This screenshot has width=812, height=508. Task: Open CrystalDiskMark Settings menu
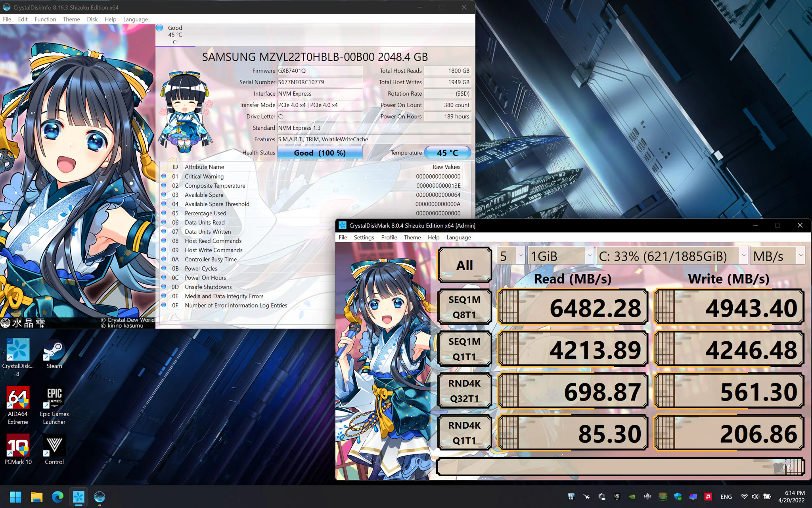[x=364, y=237]
